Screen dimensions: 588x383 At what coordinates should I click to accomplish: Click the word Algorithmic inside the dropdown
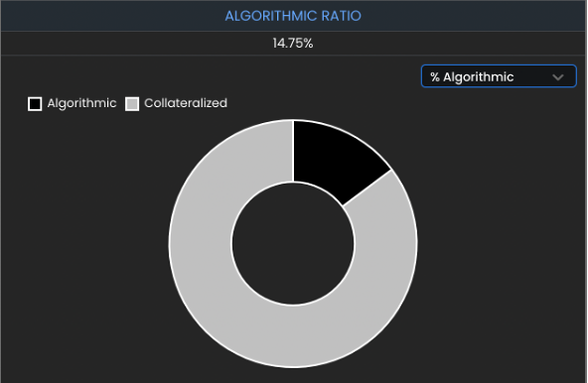[478, 77]
